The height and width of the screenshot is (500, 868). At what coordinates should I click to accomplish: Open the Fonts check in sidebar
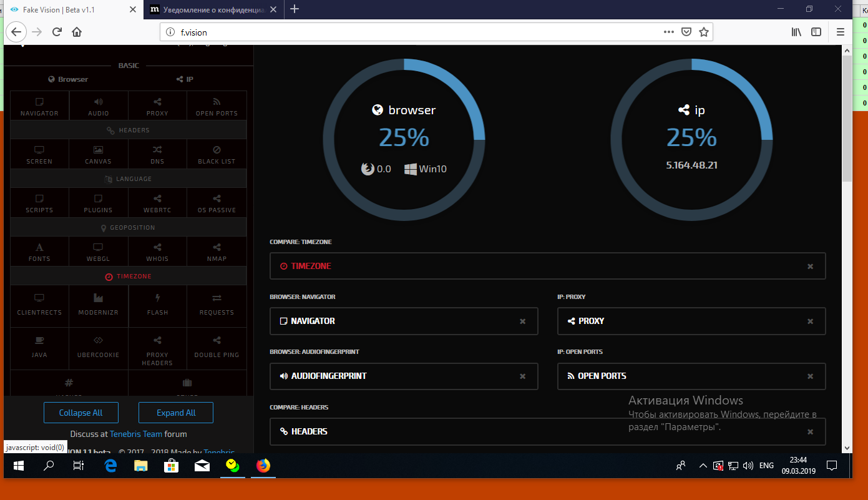click(x=39, y=252)
